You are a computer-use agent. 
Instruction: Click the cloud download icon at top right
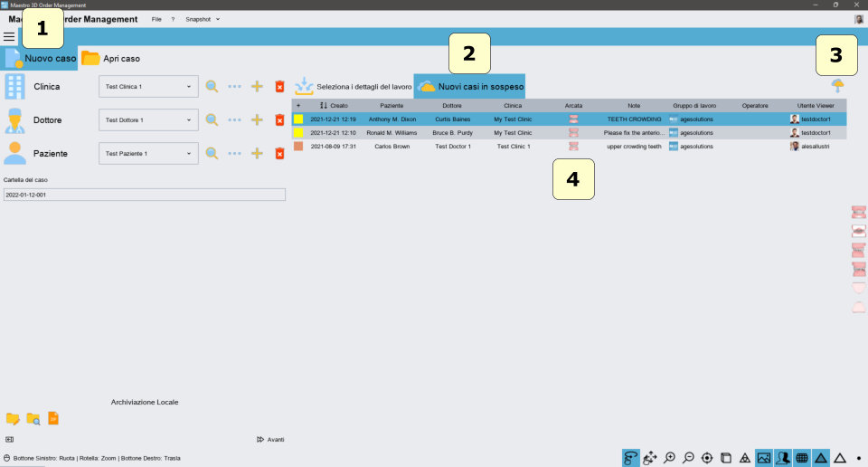[837, 85]
